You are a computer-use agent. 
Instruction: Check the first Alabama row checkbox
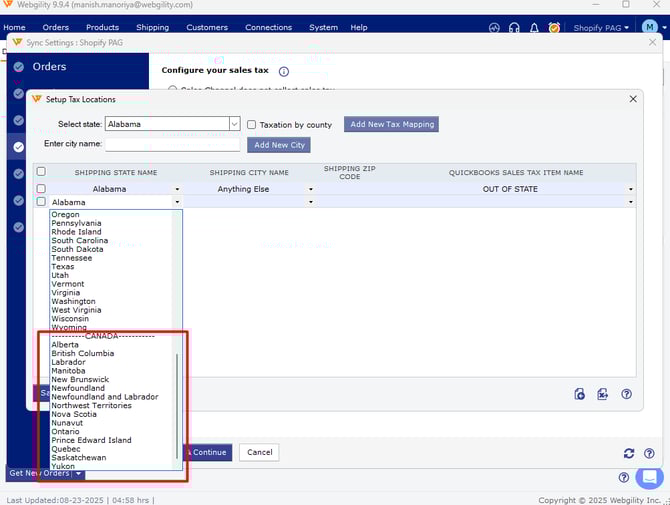41,189
